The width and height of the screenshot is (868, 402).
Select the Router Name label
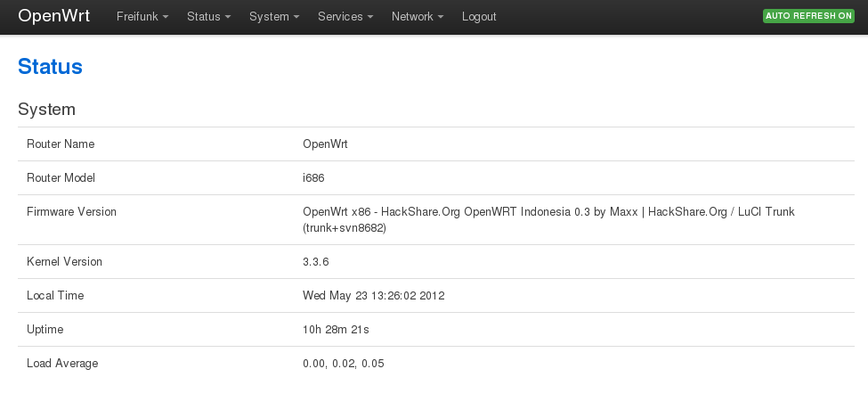pyautogui.click(x=61, y=144)
